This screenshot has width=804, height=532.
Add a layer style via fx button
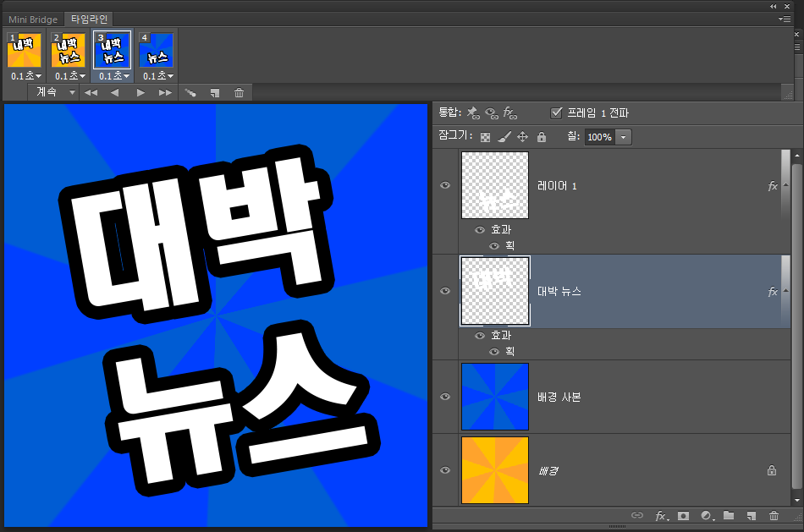[662, 516]
